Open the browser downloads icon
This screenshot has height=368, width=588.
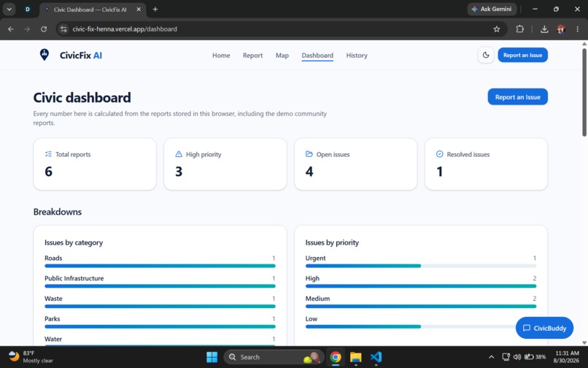coord(544,29)
